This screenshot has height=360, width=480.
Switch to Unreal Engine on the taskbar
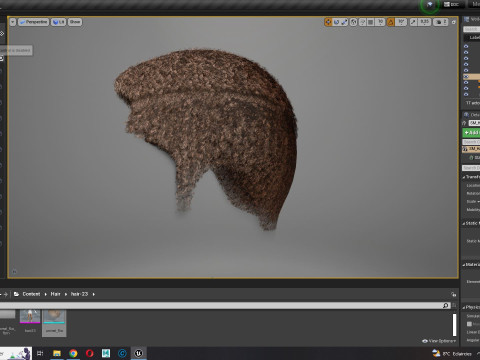pyautogui.click(x=138, y=353)
